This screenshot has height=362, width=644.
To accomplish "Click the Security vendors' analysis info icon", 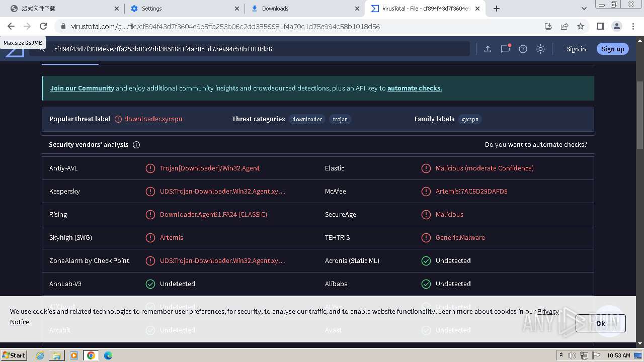I will point(136,144).
